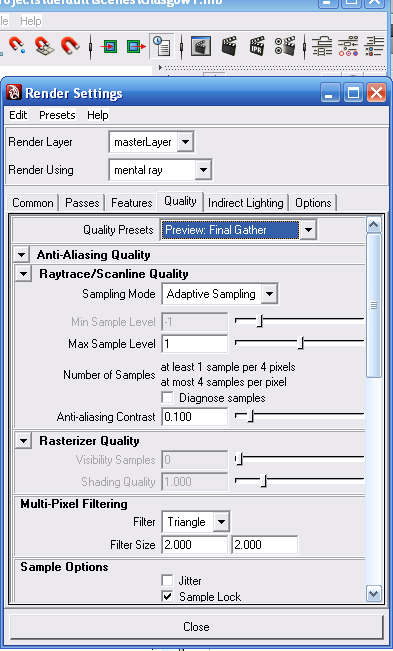393x651 pixels.
Task: Enable snap to points magnet icon
Action: click(17, 45)
